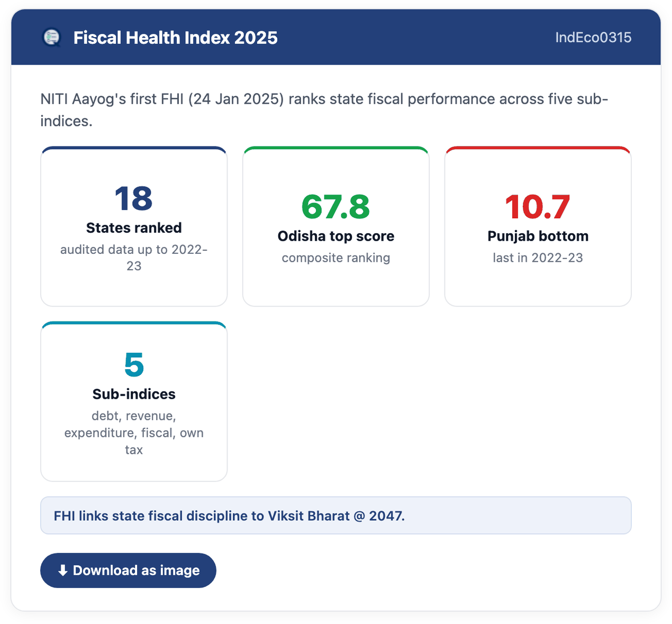The image size is (672, 624).
Task: Click the download arrow icon in button
Action: 63,571
